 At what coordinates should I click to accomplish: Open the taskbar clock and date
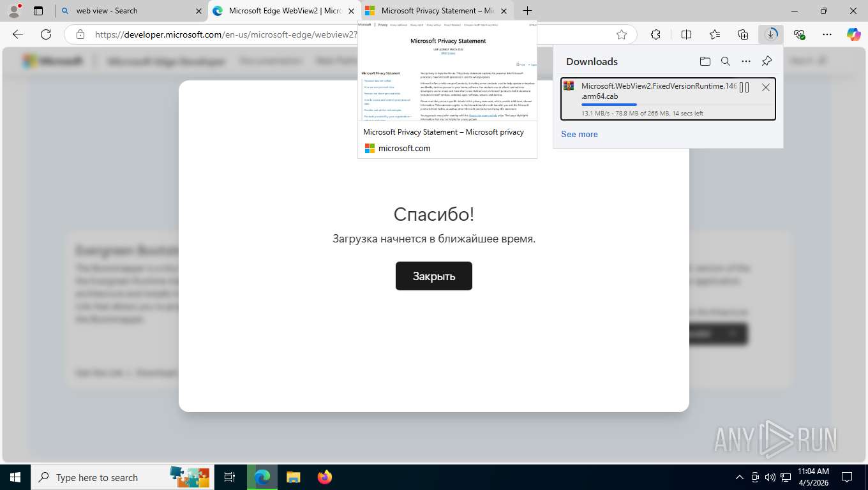coord(812,477)
